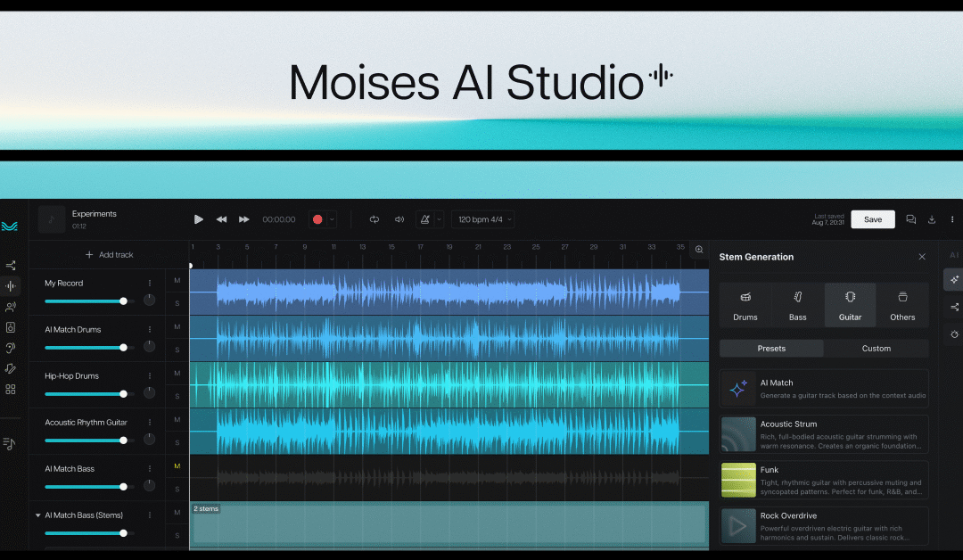963x560 pixels.
Task: Switch to the Presets tab
Action: 770,348
